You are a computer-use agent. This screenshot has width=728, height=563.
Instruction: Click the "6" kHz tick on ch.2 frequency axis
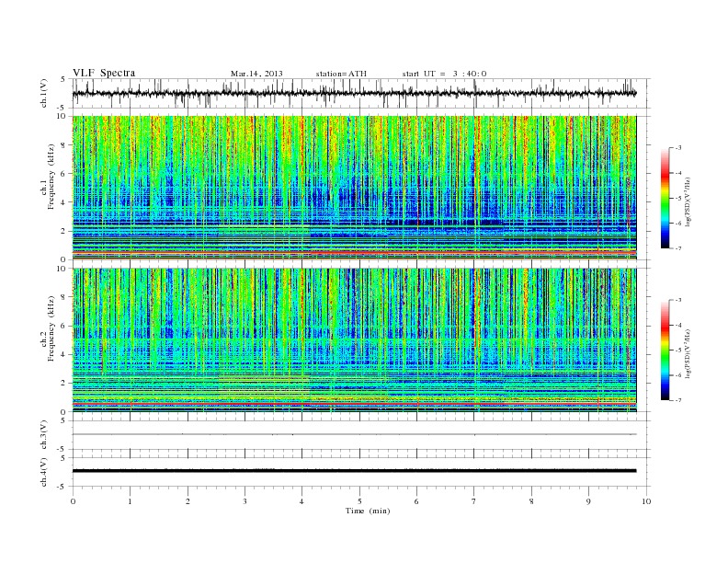coord(64,326)
